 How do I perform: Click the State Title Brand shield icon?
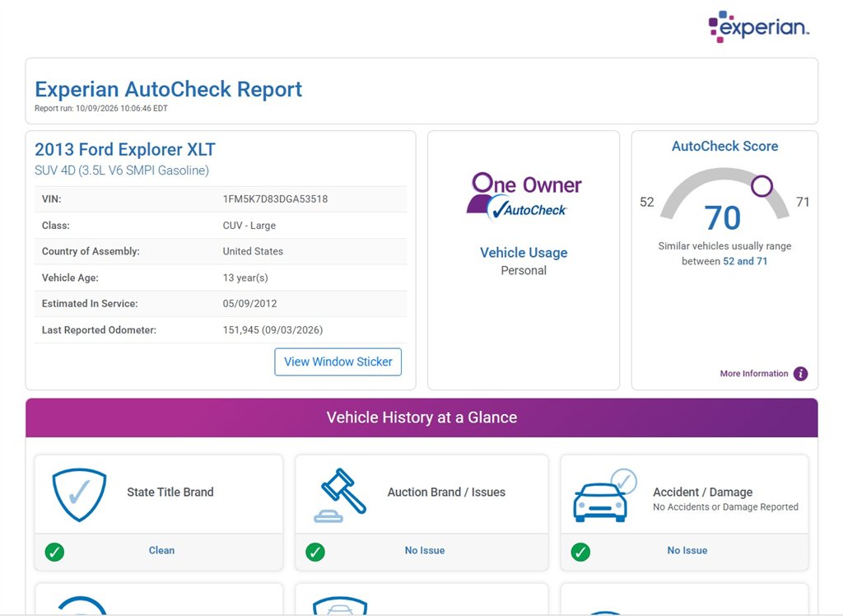79,494
